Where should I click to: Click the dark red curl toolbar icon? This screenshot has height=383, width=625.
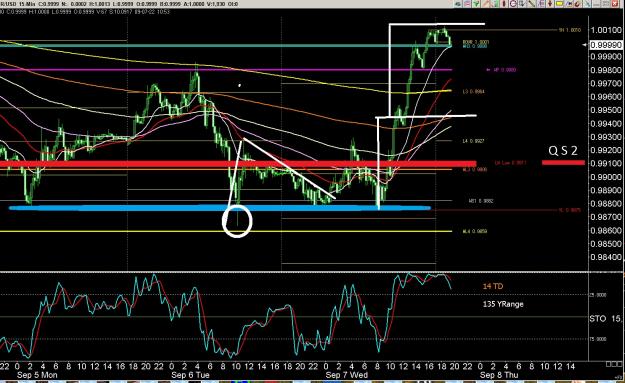tap(577, 4)
